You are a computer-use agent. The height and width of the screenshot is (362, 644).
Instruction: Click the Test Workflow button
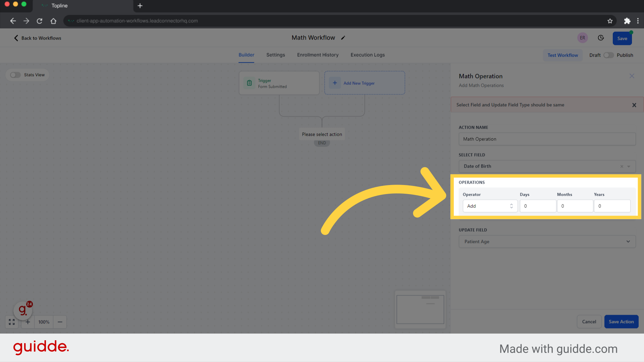coord(562,55)
